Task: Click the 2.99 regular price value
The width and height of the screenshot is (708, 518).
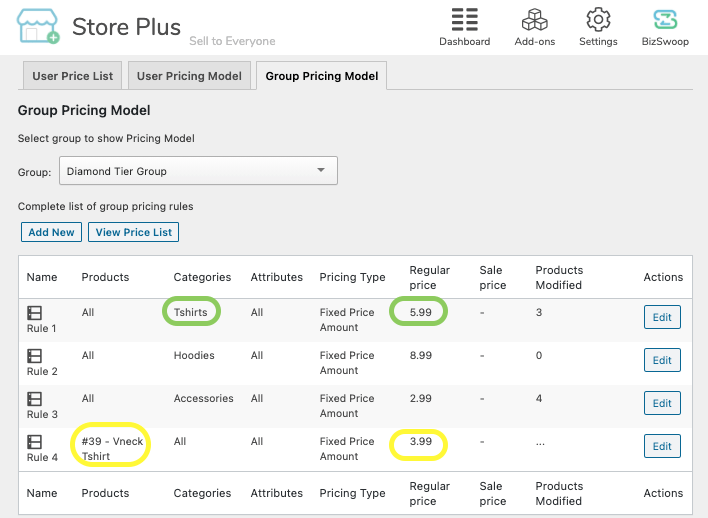Action: point(420,398)
